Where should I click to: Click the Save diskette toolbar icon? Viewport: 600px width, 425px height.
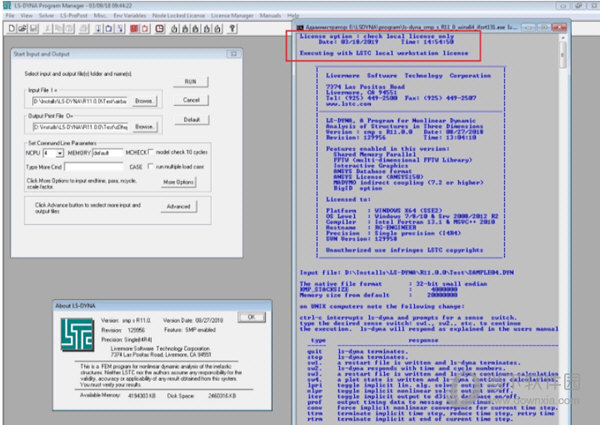[33, 29]
